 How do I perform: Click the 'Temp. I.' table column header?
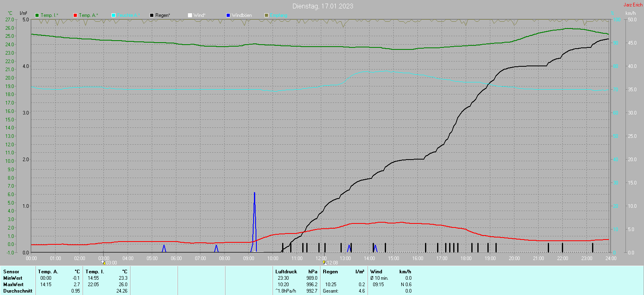95,272
